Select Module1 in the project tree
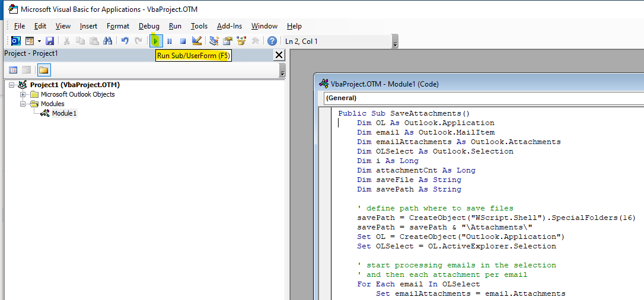This screenshot has width=644, height=300. click(64, 113)
